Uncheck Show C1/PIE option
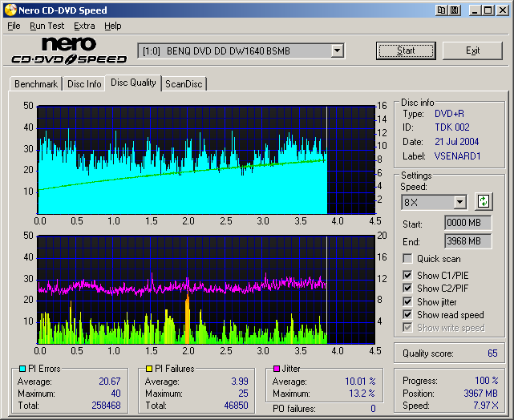514x420 pixels. click(x=408, y=276)
